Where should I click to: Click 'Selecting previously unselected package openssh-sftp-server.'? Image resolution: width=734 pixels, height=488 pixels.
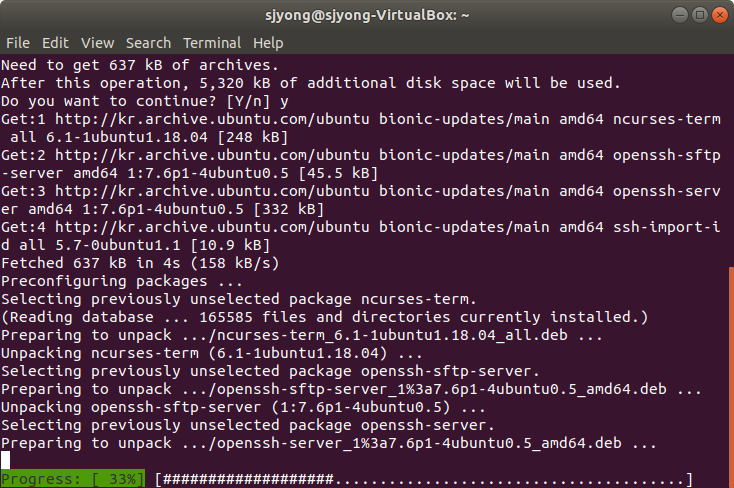click(x=270, y=371)
